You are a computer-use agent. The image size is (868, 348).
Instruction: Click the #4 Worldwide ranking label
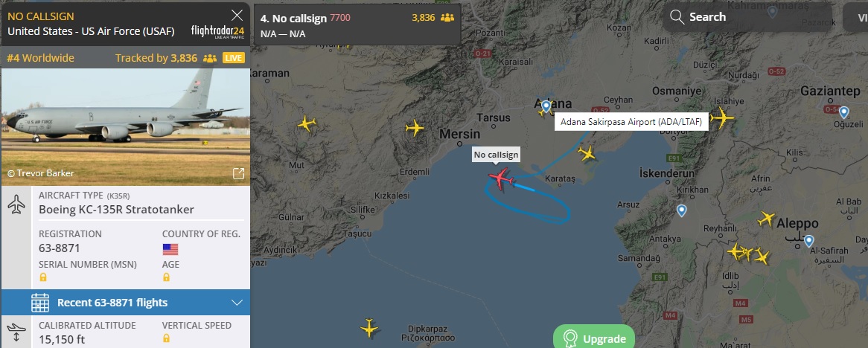point(40,58)
